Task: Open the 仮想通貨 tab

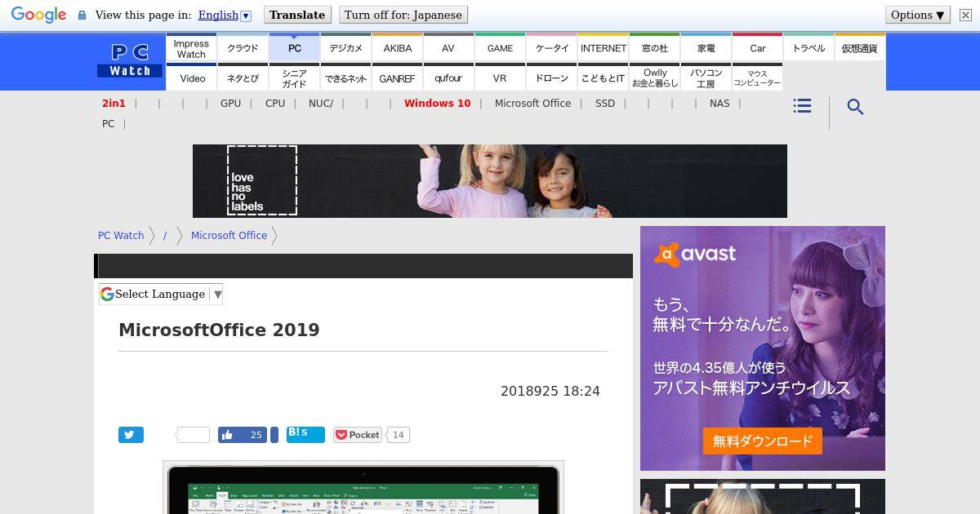Action: tap(859, 49)
